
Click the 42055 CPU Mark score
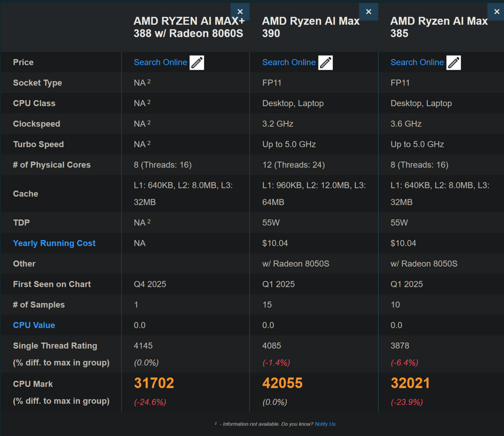point(282,383)
